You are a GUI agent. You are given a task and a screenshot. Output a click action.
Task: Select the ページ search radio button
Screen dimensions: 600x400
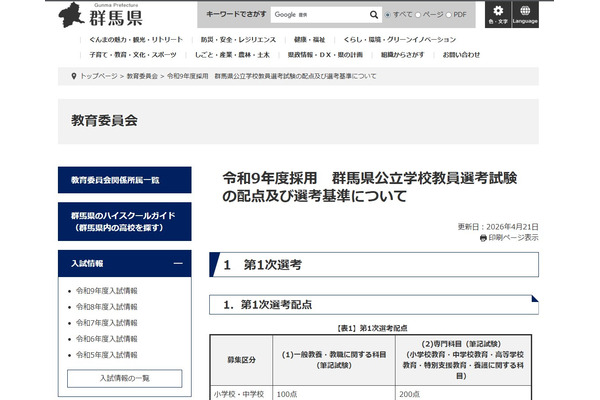click(x=418, y=15)
